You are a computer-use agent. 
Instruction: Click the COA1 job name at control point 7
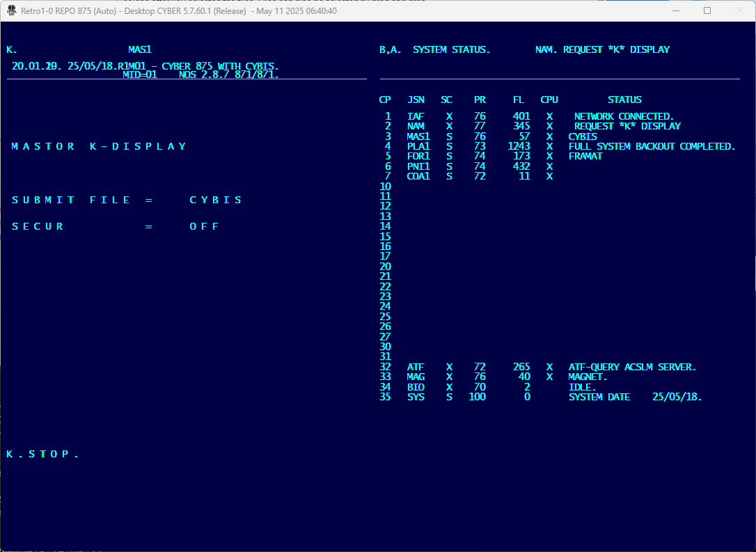pyautogui.click(x=418, y=176)
